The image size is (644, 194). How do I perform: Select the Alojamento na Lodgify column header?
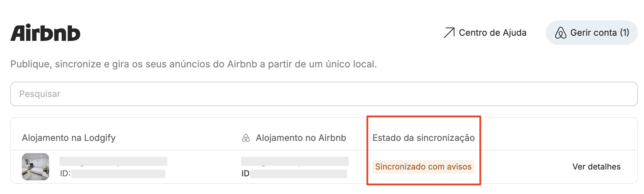pyautogui.click(x=69, y=138)
